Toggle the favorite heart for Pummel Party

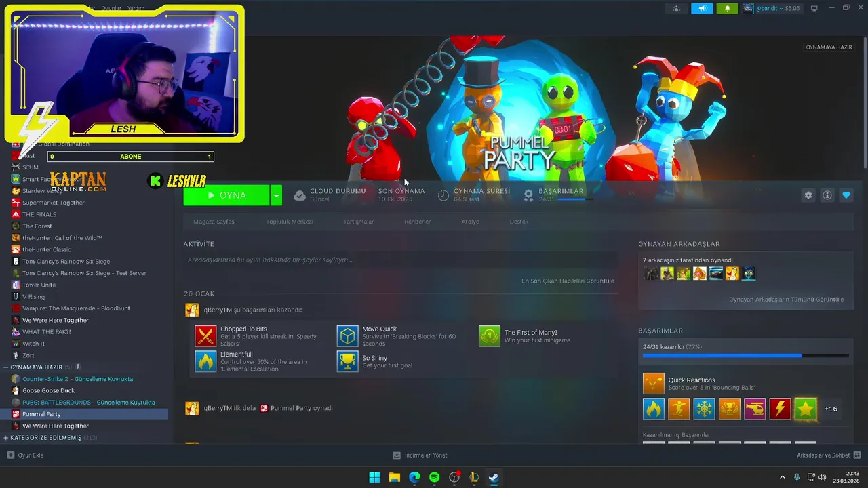coord(846,195)
